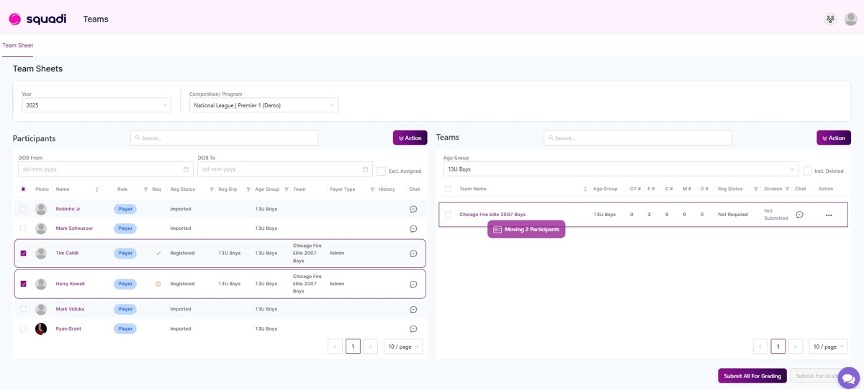Open the Competition/Program dropdown

coord(264,105)
